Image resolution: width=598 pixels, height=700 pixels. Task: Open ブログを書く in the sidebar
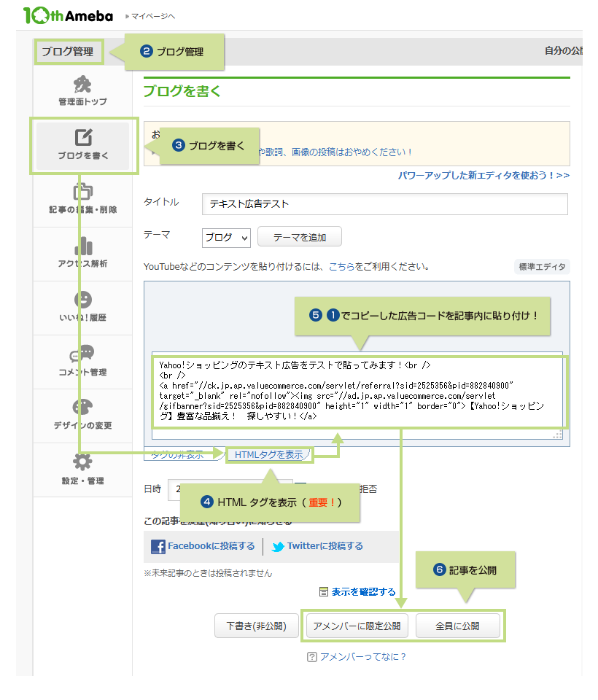[82, 146]
